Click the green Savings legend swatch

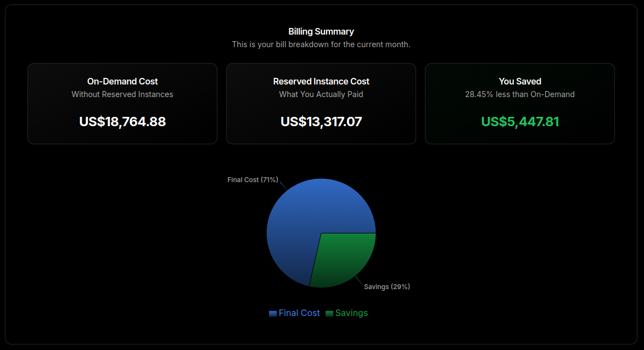[x=329, y=313]
